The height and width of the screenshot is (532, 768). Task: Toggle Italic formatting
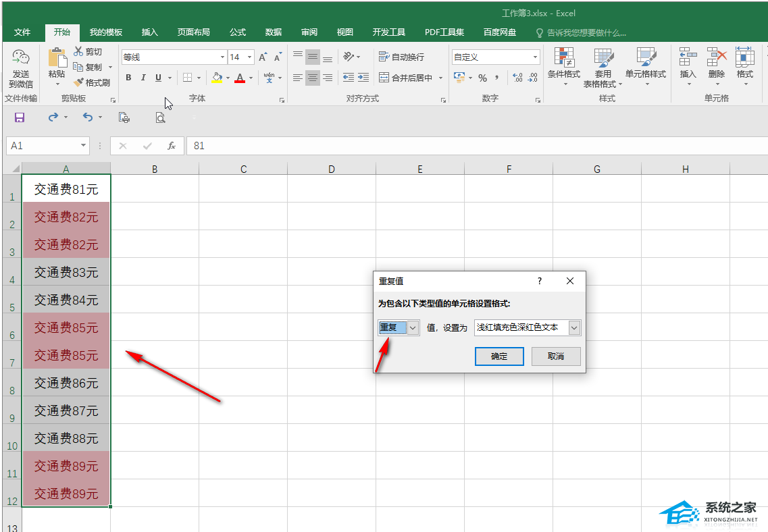tap(143, 78)
